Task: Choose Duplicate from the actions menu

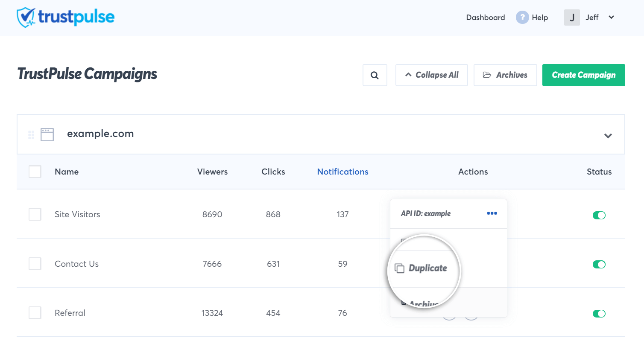Action: (421, 268)
